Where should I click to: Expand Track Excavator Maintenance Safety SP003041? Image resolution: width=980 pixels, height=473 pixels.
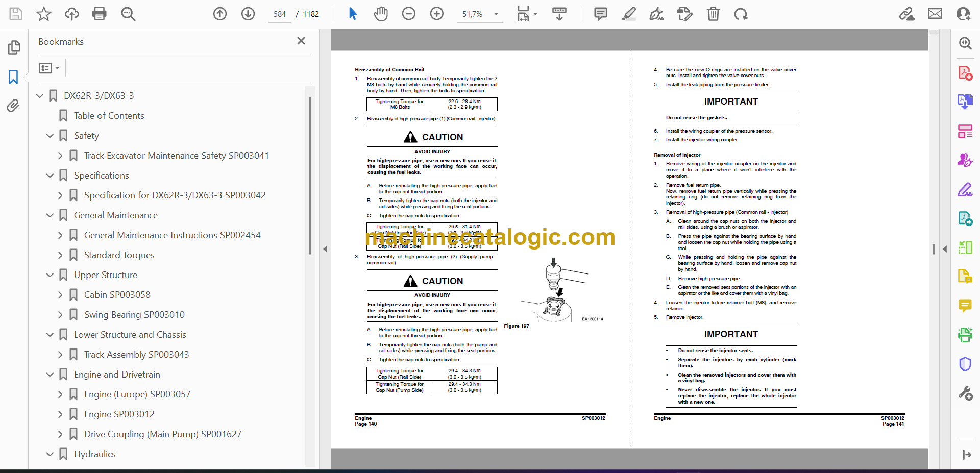pyautogui.click(x=60, y=156)
